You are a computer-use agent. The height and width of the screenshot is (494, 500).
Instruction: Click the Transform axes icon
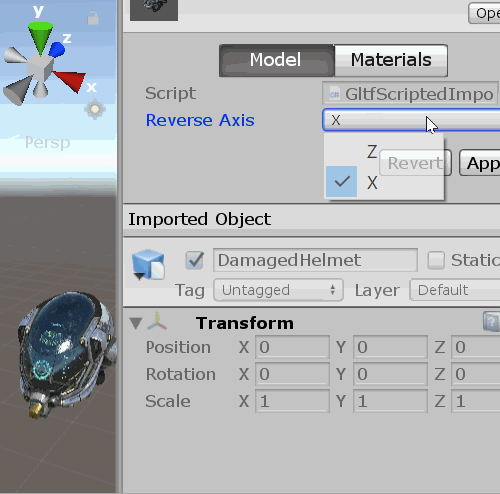157,322
